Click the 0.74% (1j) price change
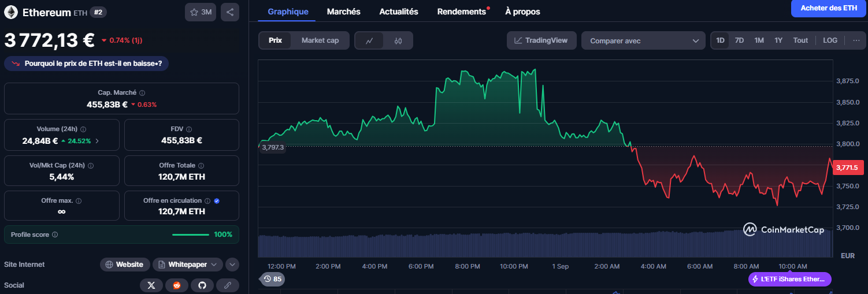868x294 pixels. coord(122,40)
